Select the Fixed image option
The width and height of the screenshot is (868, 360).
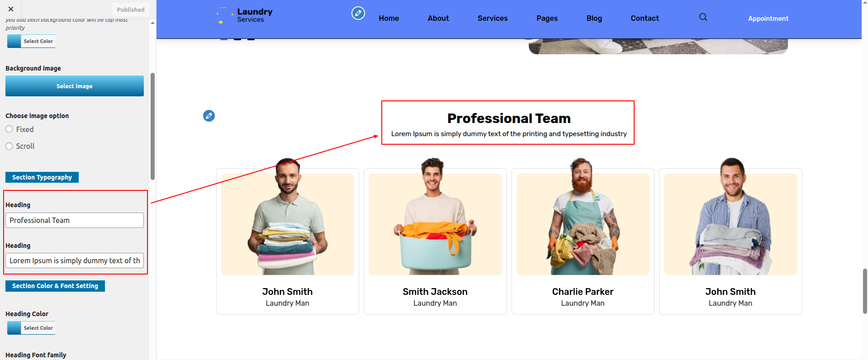pyautogui.click(x=9, y=129)
